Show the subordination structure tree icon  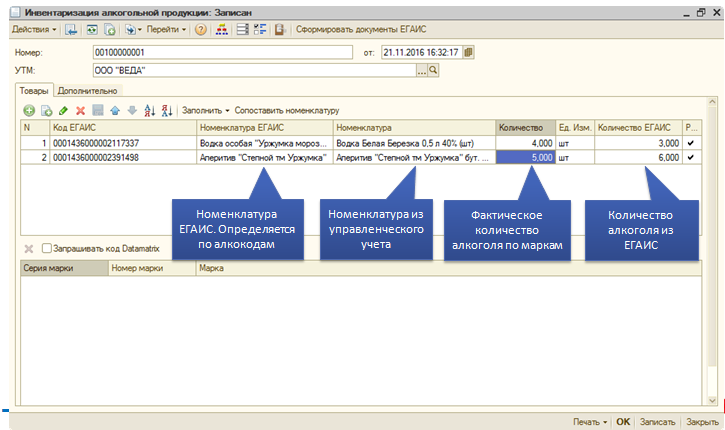click(x=221, y=30)
